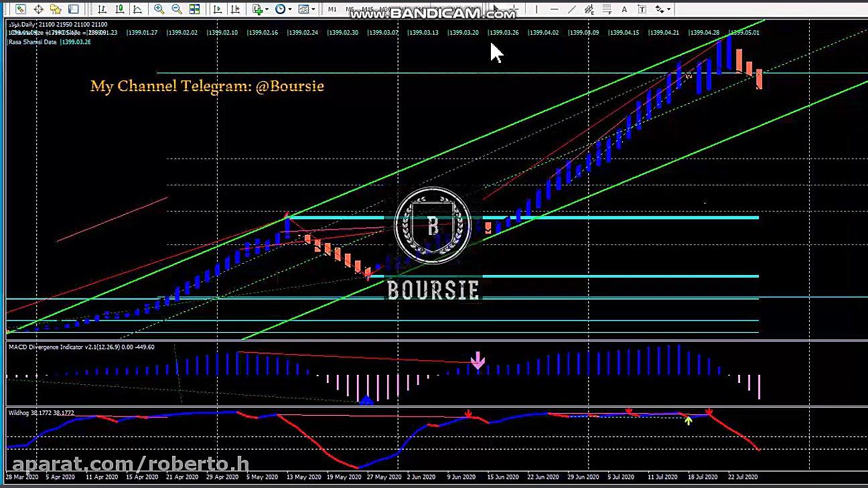
Task: Open the Navigator folder-star icon
Action: pyautogui.click(x=56, y=9)
